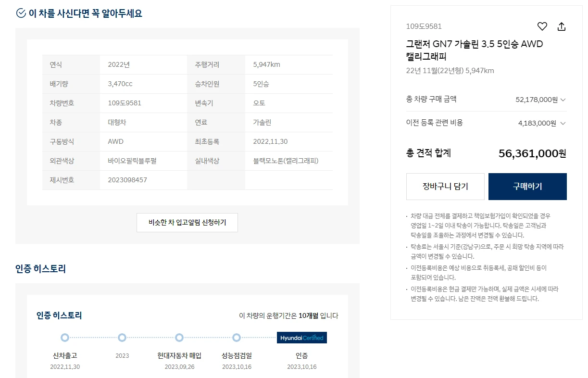
Task: Click the timeline progress line between 2023 markers
Action: pos(94,338)
